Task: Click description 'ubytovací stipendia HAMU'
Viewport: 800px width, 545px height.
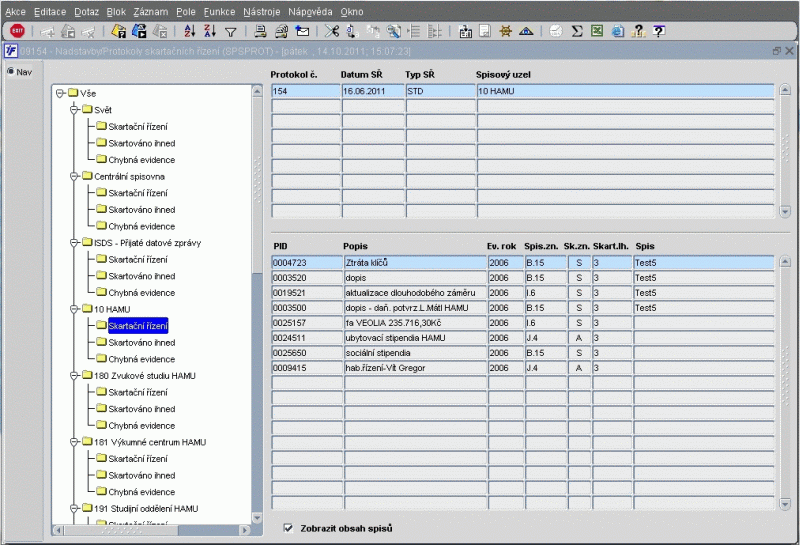Action: pos(415,338)
